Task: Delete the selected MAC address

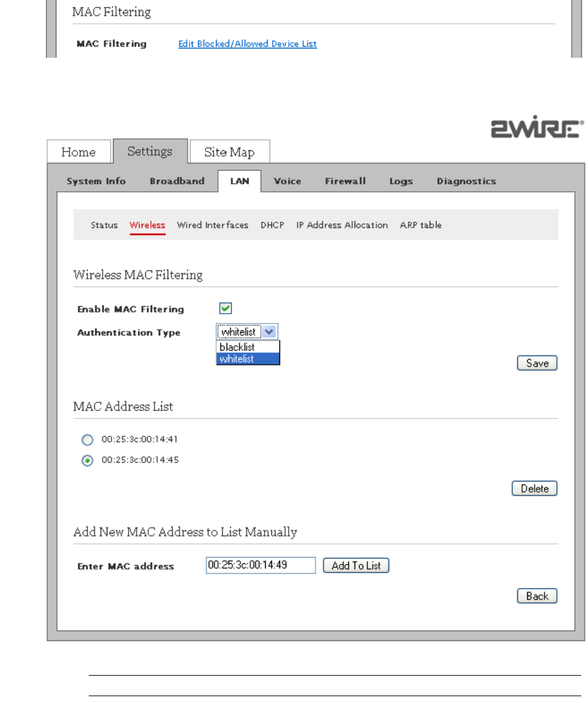Action: coord(534,489)
